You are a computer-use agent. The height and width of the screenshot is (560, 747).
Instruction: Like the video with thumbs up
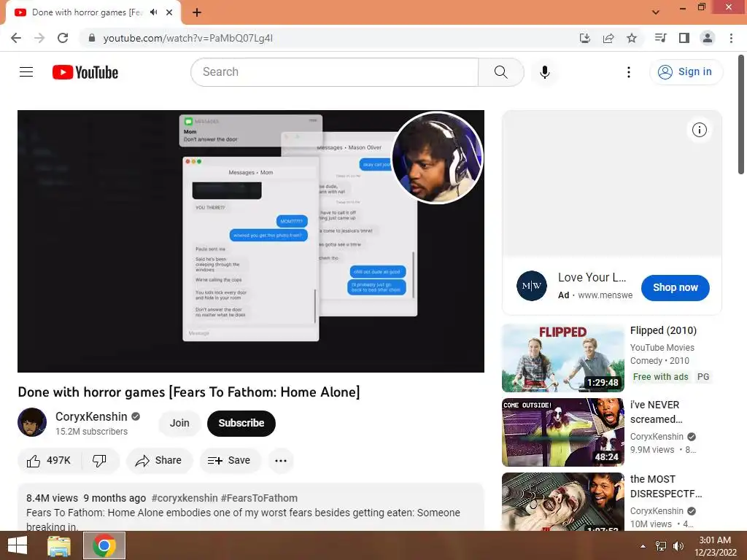tap(48, 461)
